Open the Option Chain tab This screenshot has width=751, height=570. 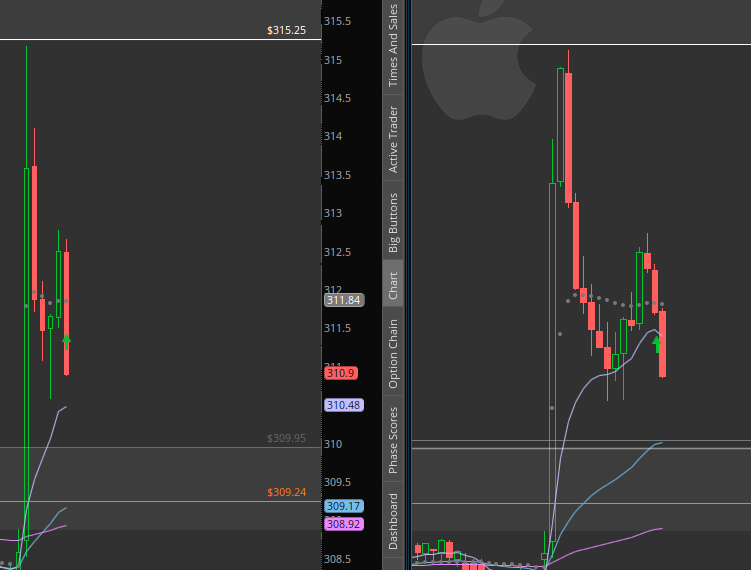click(x=393, y=353)
